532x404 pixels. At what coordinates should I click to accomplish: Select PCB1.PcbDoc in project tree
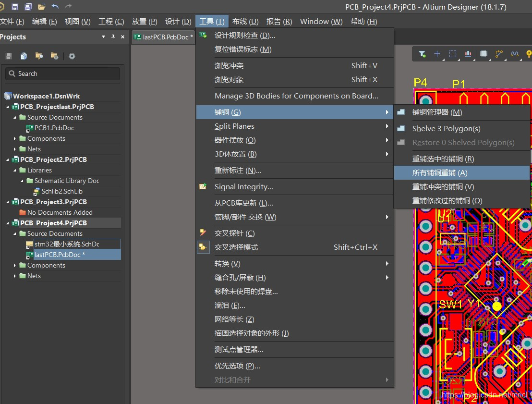tap(54, 128)
